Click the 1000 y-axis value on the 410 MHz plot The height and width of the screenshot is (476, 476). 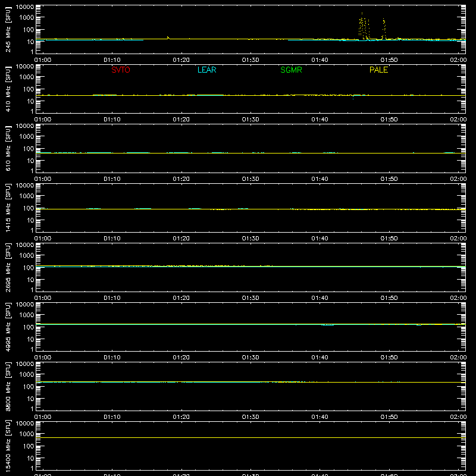(27, 77)
